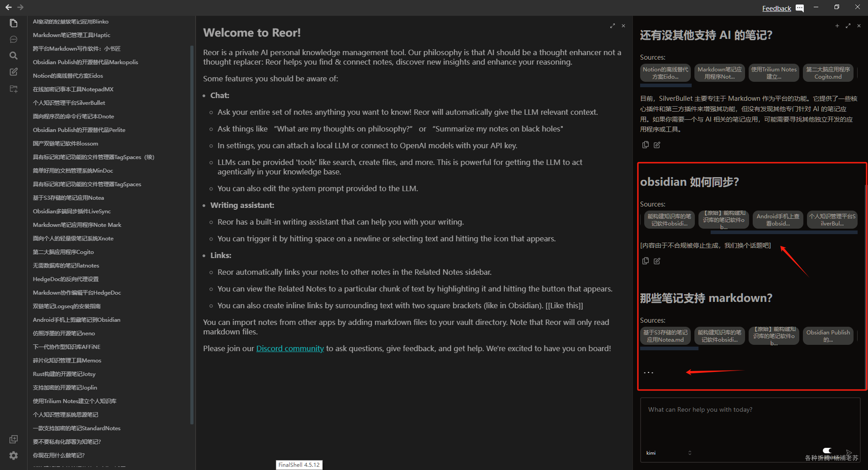
Task: Open source 'Android手机上查看obsid...'
Action: (778, 220)
